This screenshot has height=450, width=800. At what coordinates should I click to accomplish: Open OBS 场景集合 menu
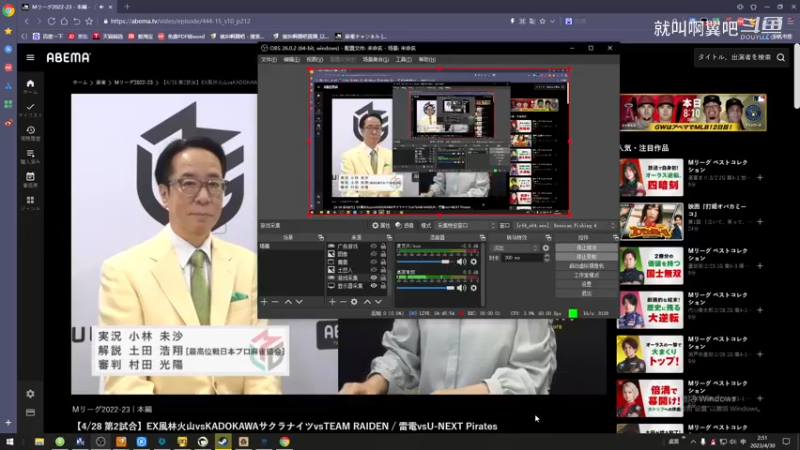(x=375, y=60)
